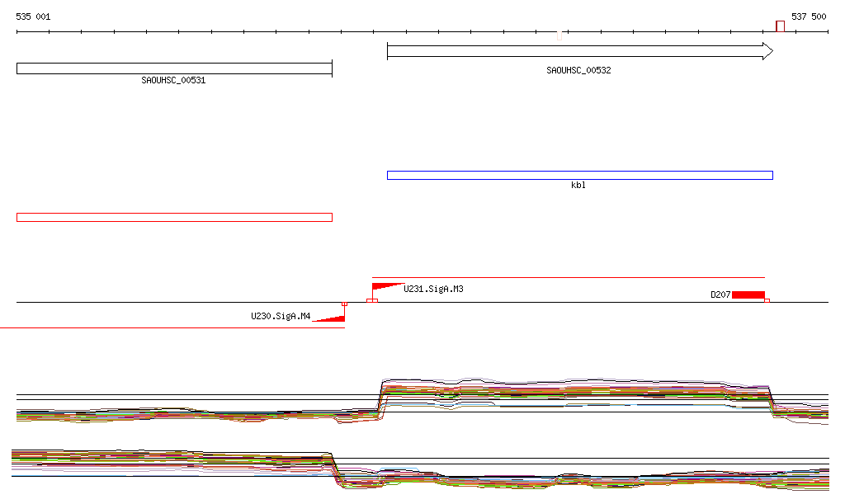Click the faint pink marker on ruler
This screenshot has width=845, height=504.
pos(559,35)
